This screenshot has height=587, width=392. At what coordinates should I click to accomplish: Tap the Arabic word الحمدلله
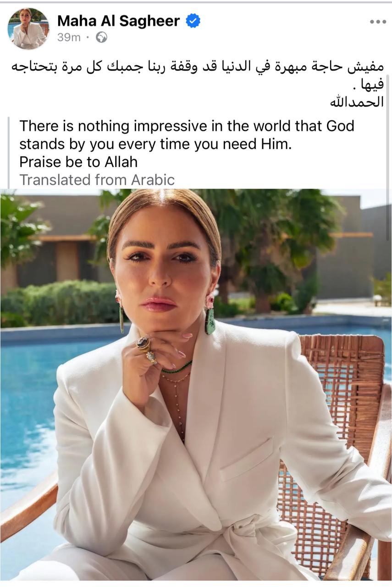357,102
